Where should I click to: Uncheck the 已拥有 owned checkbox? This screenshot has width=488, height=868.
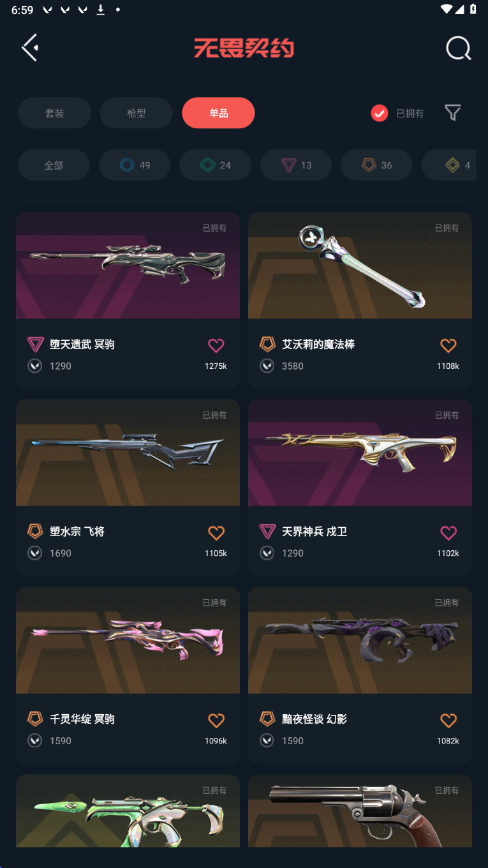coord(380,113)
